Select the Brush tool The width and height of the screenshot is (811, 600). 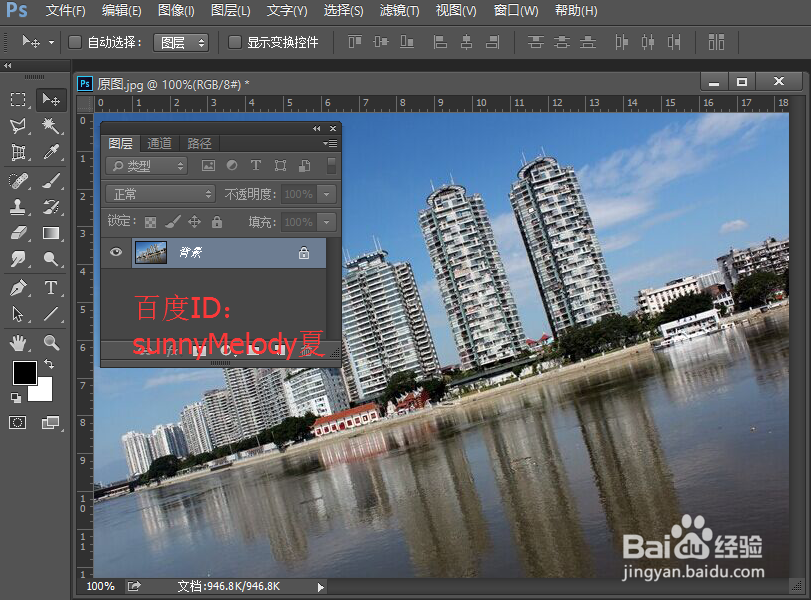(51, 181)
